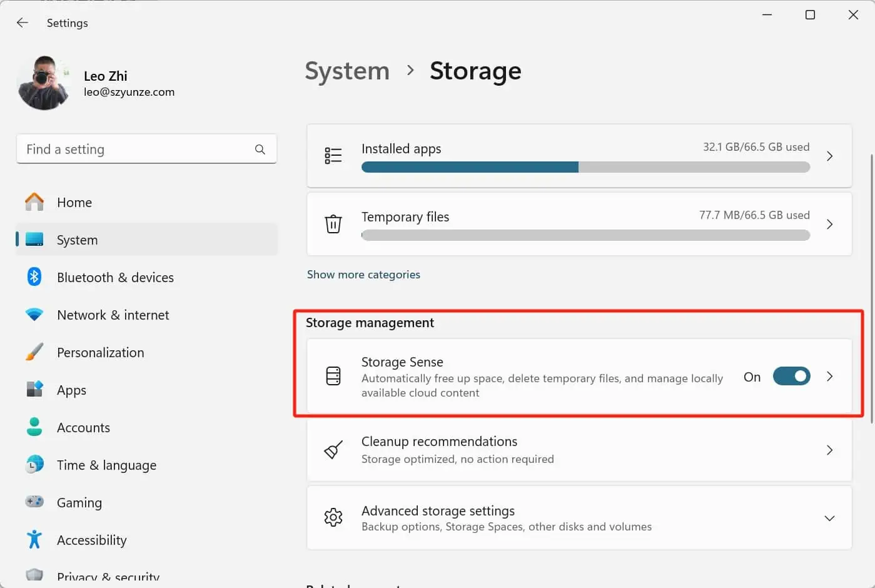Open Network & internet settings
Viewport: 875px width, 588px height.
tap(113, 315)
